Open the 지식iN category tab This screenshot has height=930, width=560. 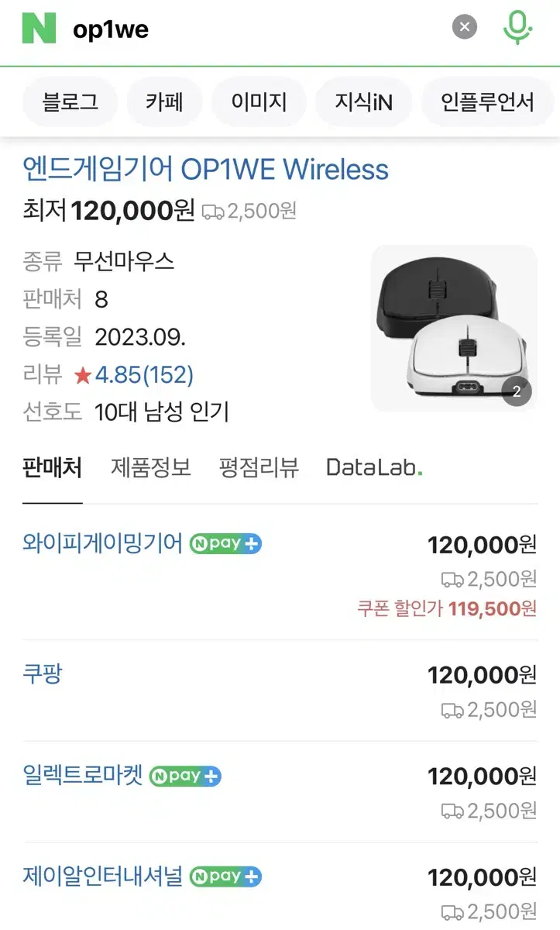pos(363,102)
